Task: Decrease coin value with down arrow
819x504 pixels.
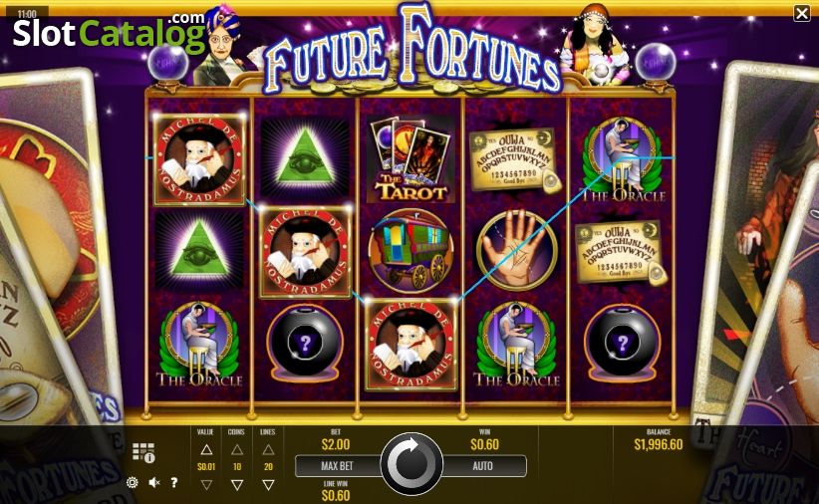Action: [206, 485]
